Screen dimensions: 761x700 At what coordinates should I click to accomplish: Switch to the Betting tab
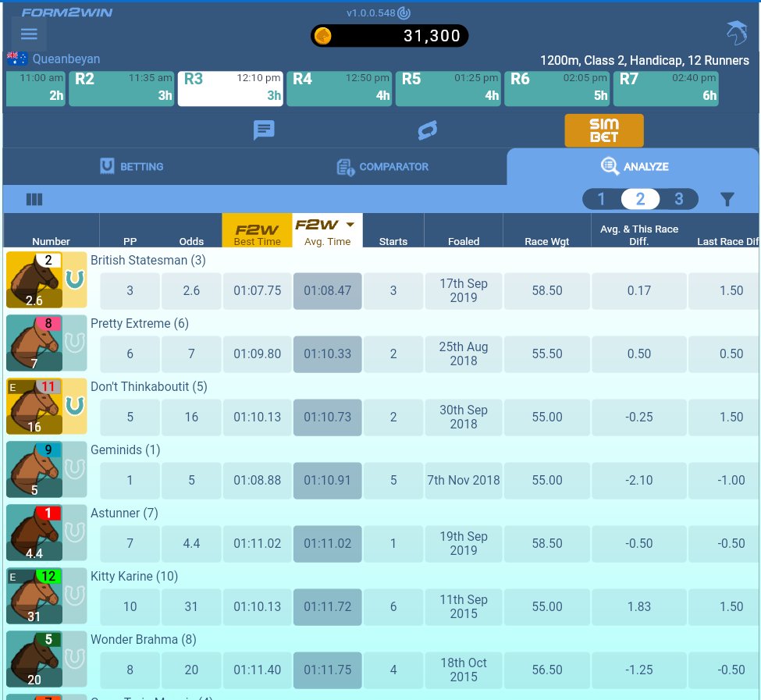[132, 166]
